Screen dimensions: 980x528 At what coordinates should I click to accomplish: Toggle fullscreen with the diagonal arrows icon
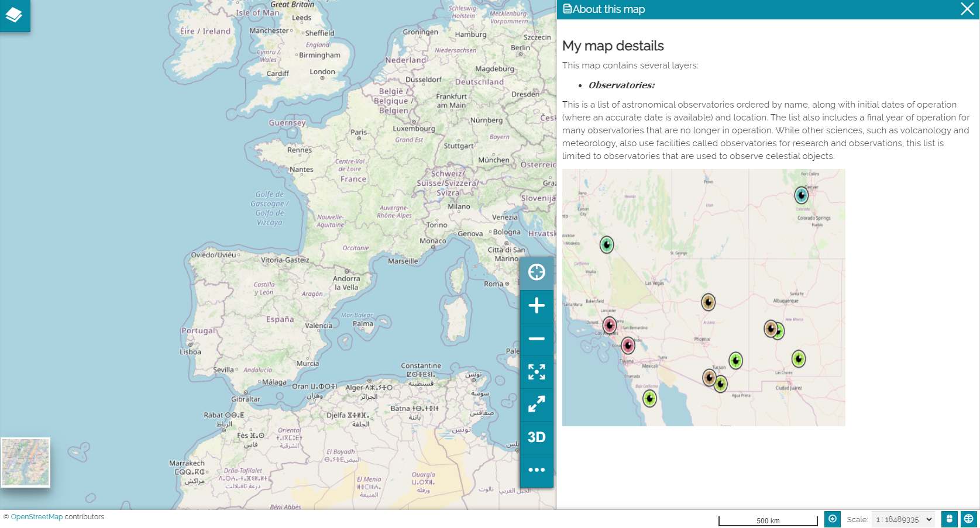coord(537,404)
